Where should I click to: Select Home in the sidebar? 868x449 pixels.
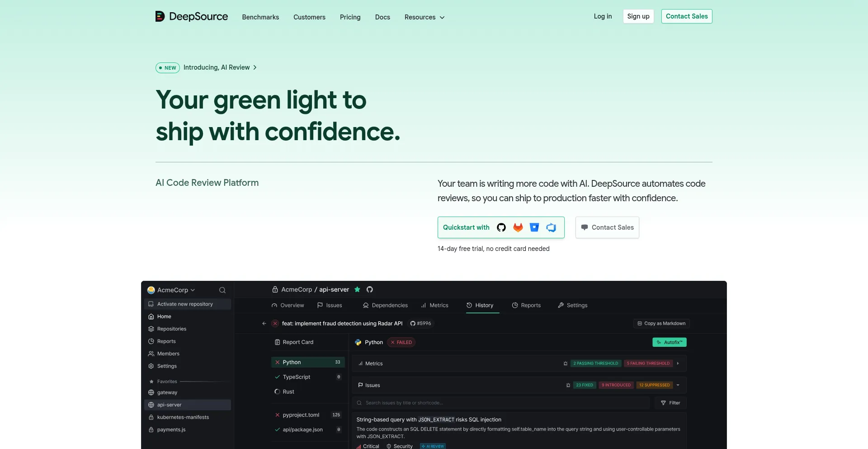tap(188, 317)
